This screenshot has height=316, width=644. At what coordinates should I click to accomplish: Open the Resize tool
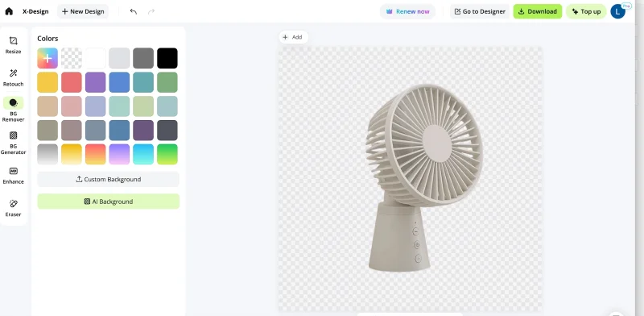(x=13, y=45)
